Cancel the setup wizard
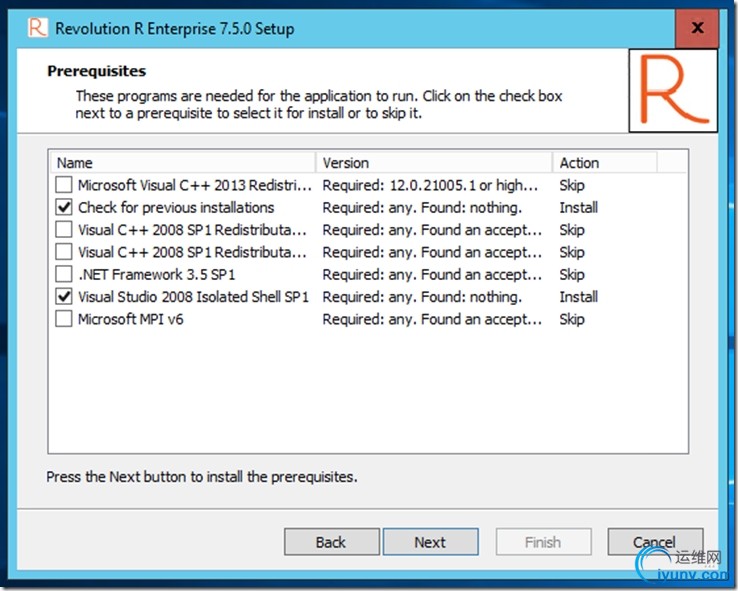 [655, 542]
